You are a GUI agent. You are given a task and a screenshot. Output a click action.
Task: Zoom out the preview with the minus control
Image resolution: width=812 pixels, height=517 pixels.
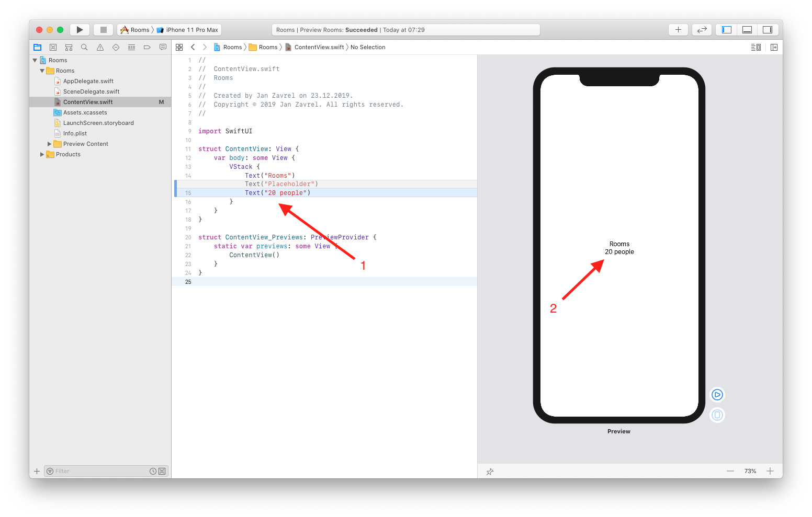click(x=730, y=471)
